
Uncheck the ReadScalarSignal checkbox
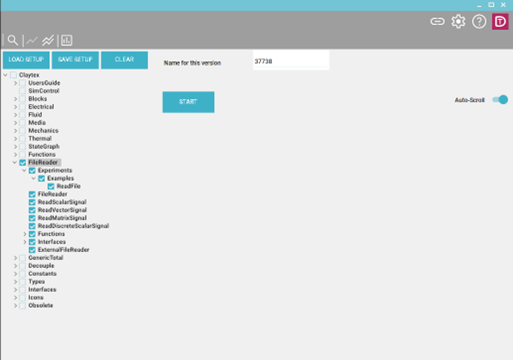pos(32,202)
